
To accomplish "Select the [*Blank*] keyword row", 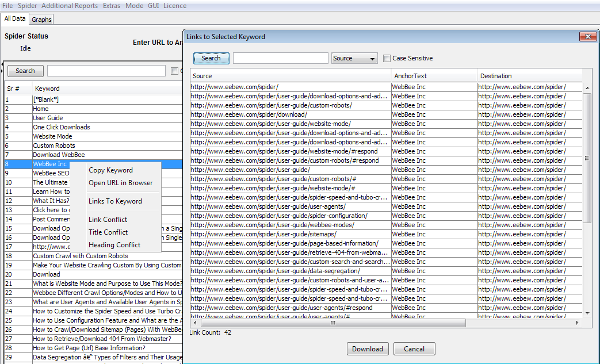I will point(93,99).
